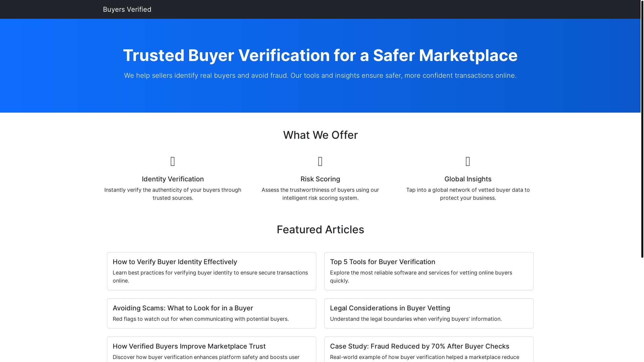This screenshot has height=362, width=644.
Task: Click the Featured Articles heading
Action: (320, 230)
